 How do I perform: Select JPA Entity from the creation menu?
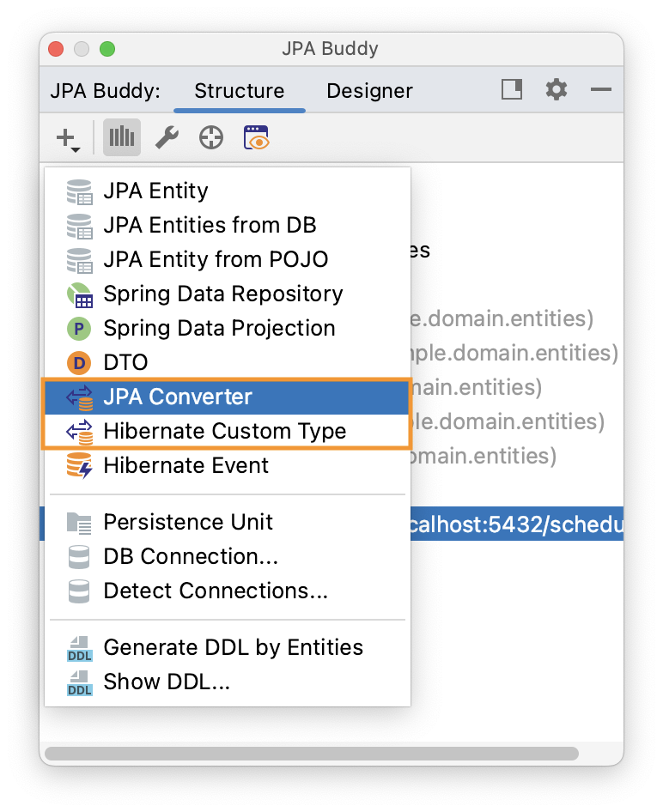[155, 191]
